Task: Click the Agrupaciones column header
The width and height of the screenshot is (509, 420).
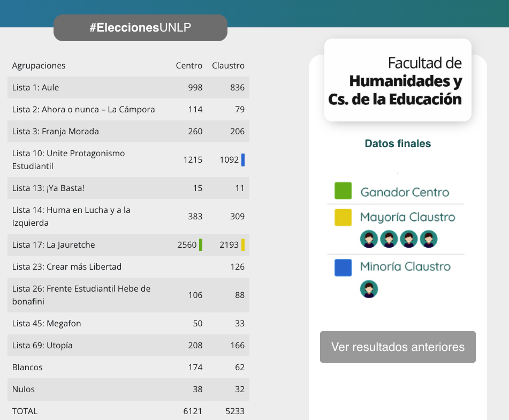Action: click(39, 66)
